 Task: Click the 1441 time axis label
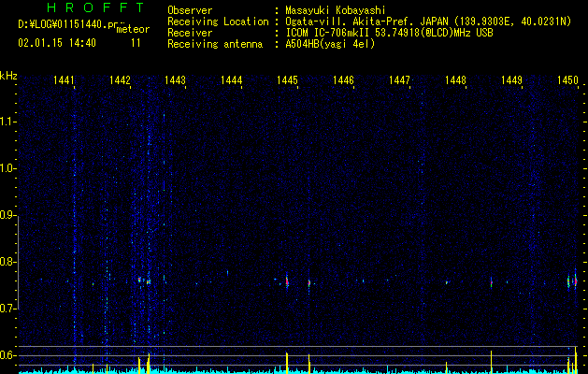(x=64, y=79)
